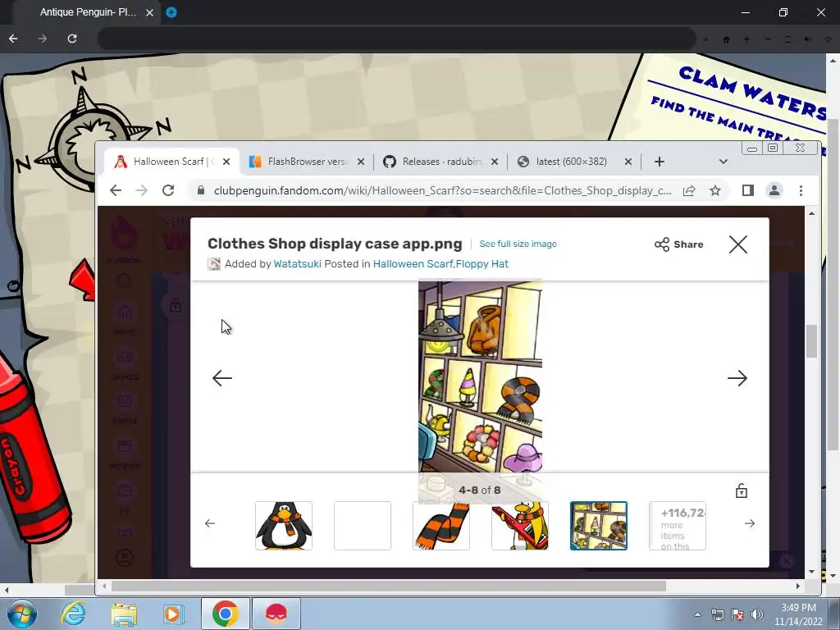
Task: Click the Share button in the lightbox
Action: coord(678,244)
